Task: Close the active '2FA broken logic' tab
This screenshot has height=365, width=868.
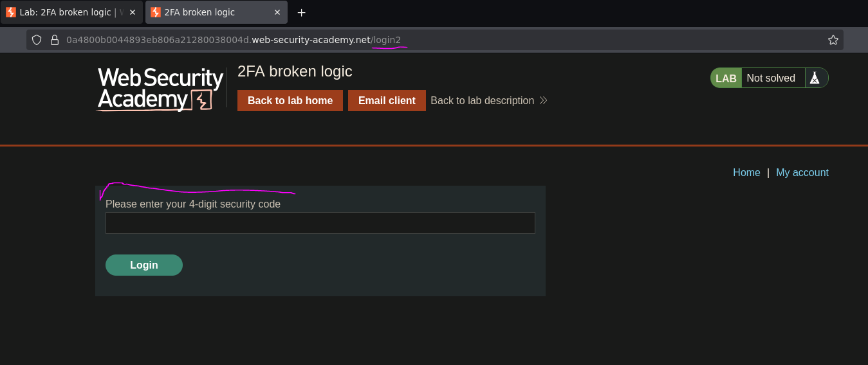Action: (x=277, y=12)
